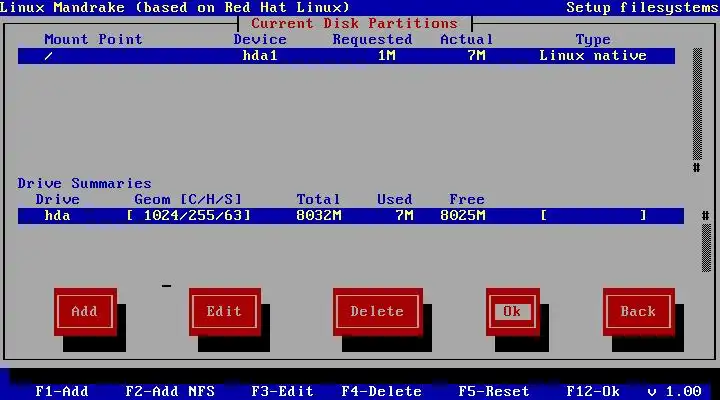Click the F5-Reset shortcut label
The image size is (720, 400).
494,391
